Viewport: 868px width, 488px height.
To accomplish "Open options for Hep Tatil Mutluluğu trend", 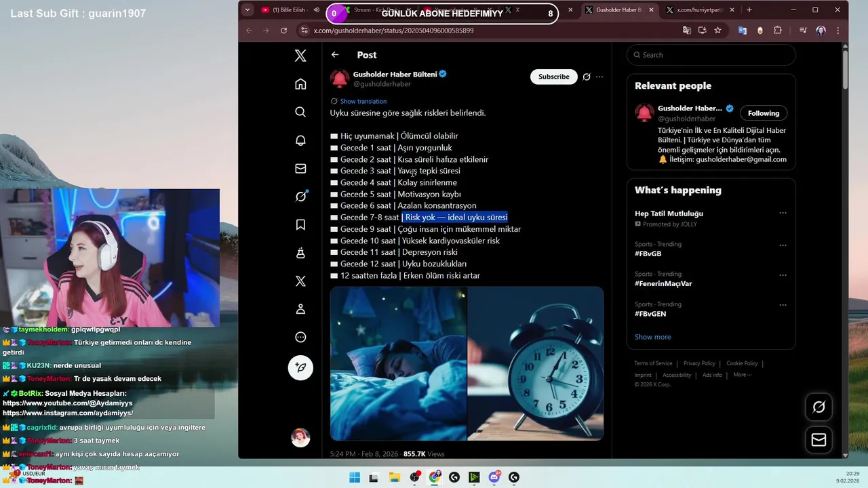I will (783, 213).
